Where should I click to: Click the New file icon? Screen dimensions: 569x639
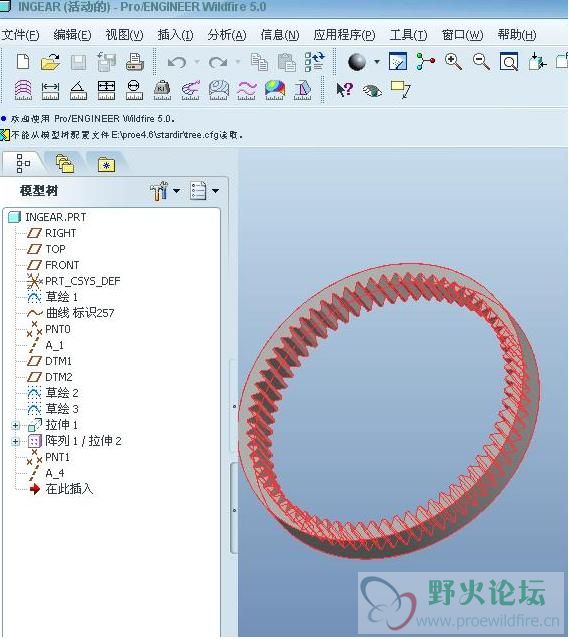23,62
